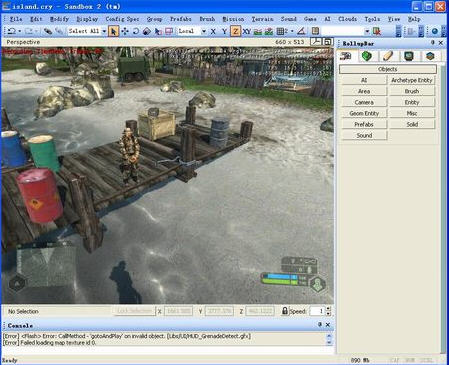Viewport: 449px width, 365px height.
Task: Open the Terrain tab in RollupBar
Action: (x=367, y=56)
